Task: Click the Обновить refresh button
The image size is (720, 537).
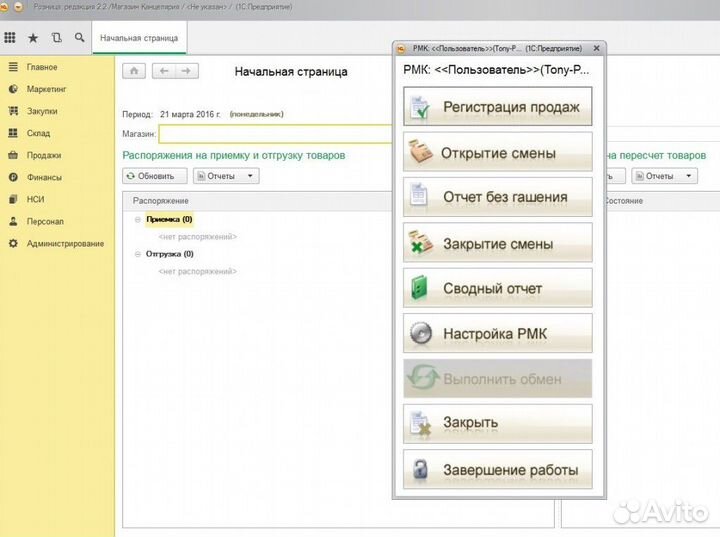Action: pyautogui.click(x=155, y=176)
